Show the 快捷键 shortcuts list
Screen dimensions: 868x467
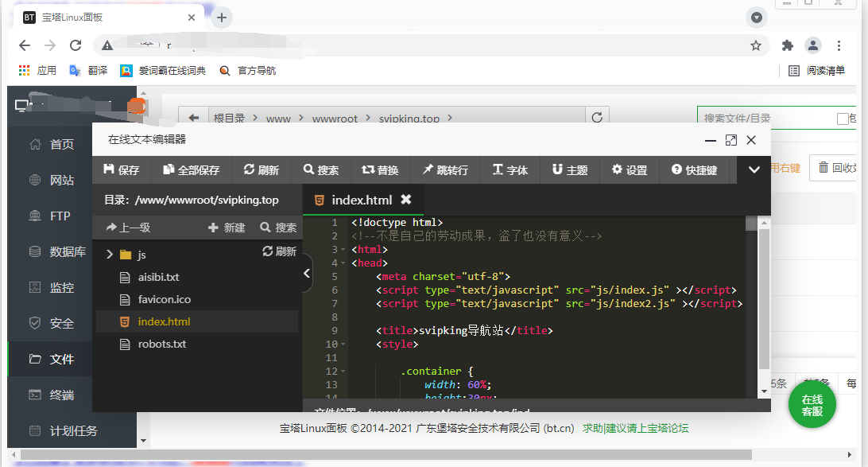[694, 170]
